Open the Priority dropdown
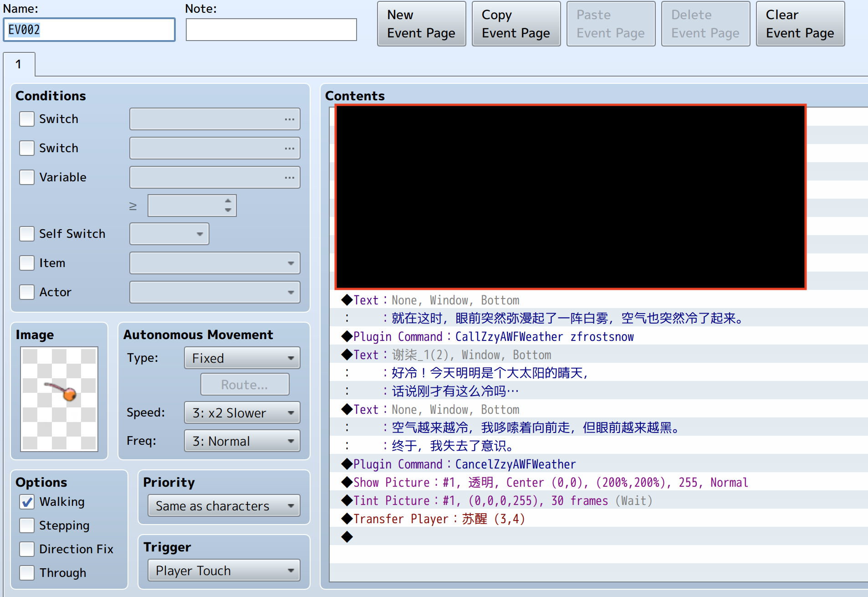Viewport: 868px width, 597px height. (x=224, y=506)
